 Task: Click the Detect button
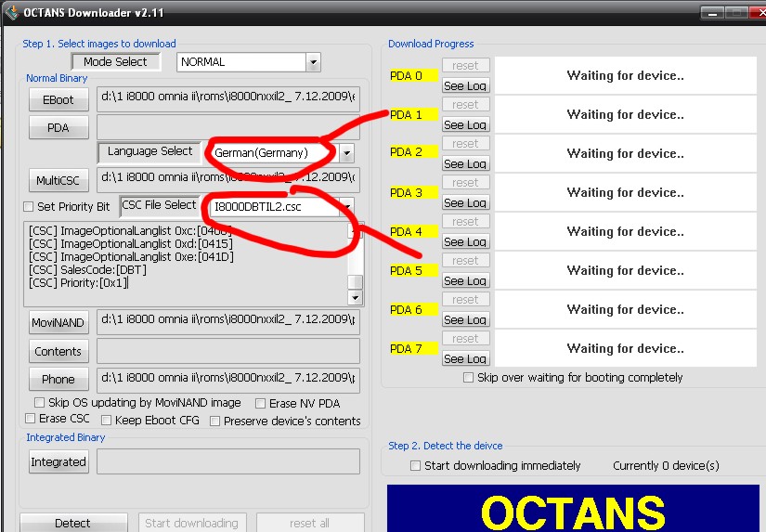(72, 523)
